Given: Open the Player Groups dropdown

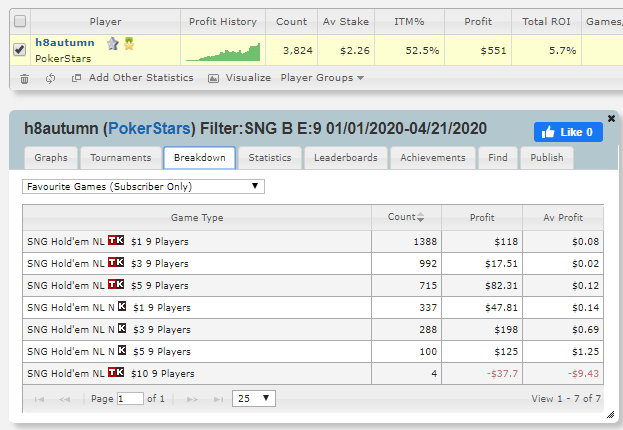Looking at the screenshot, I should click(x=322, y=78).
